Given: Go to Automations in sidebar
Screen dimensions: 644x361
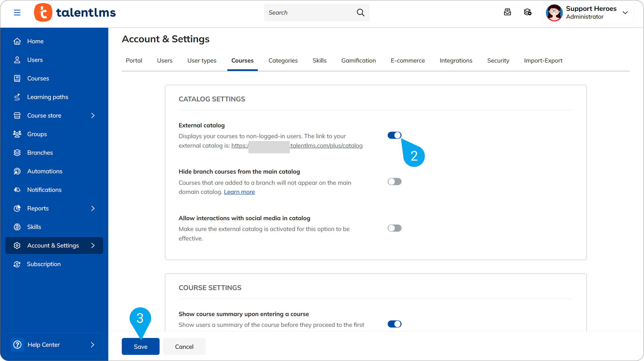Looking at the screenshot, I should (44, 171).
